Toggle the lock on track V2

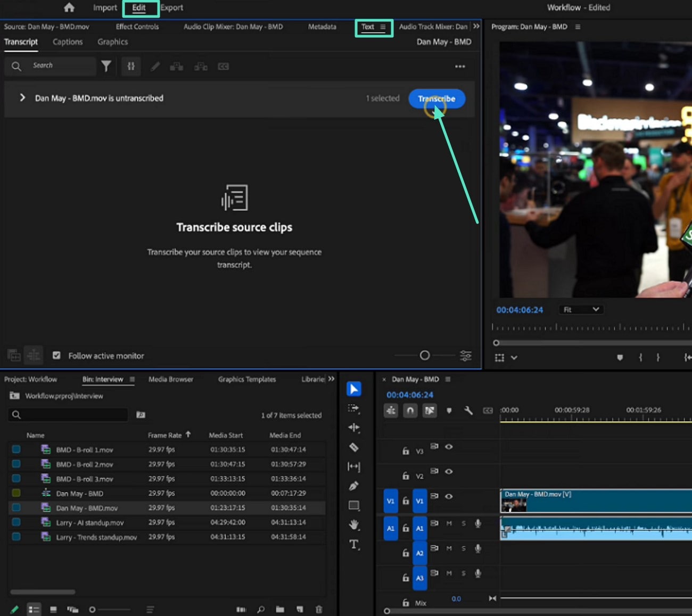[406, 475]
